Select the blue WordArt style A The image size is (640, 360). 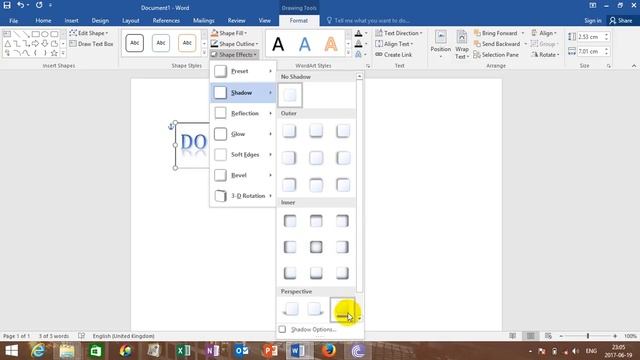304,44
